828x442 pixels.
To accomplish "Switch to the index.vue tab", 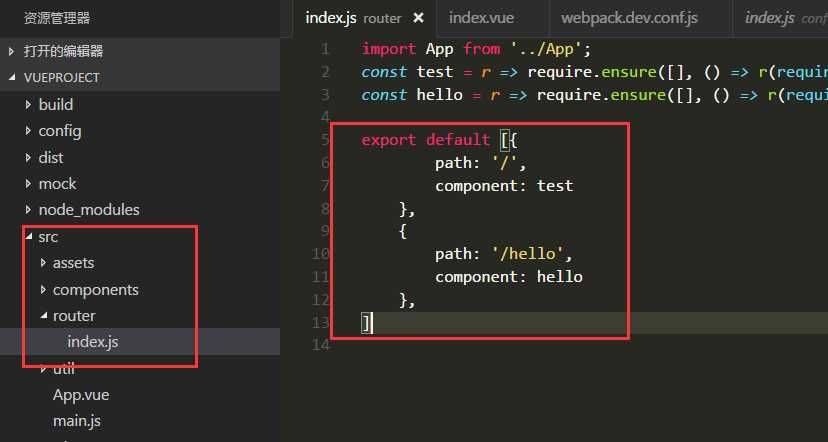I will (481, 18).
